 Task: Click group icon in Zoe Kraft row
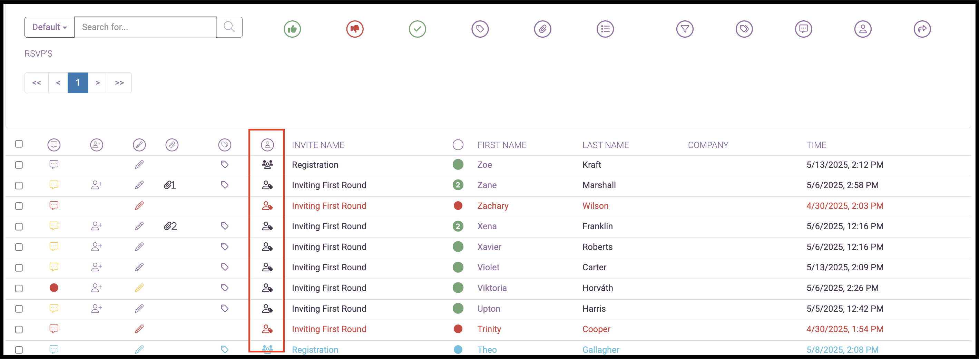point(267,164)
